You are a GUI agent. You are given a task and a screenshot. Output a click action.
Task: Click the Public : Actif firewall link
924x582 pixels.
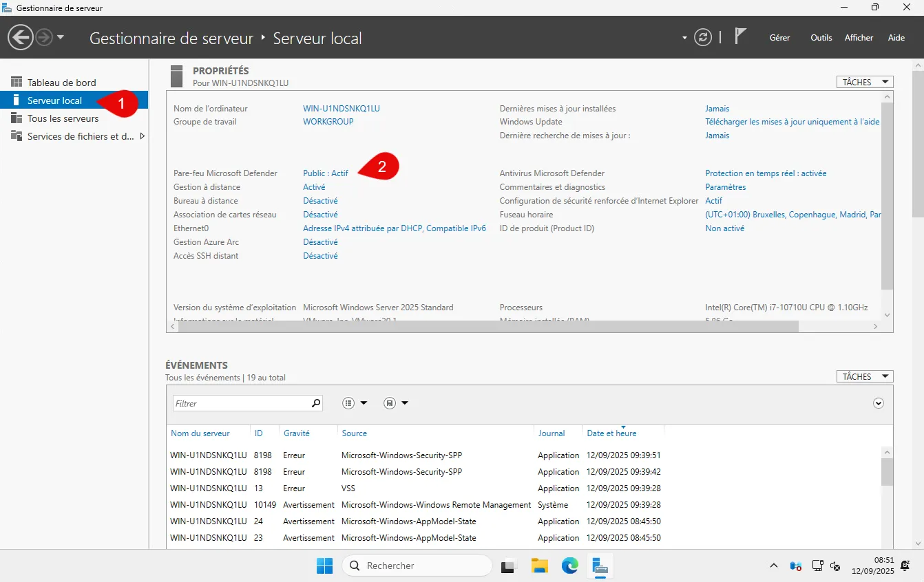click(326, 173)
